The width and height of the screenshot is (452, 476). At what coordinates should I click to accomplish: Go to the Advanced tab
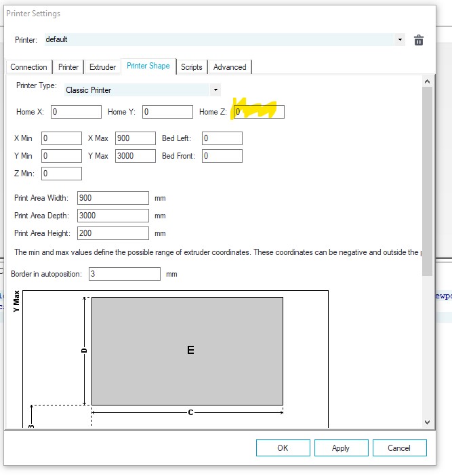(230, 67)
